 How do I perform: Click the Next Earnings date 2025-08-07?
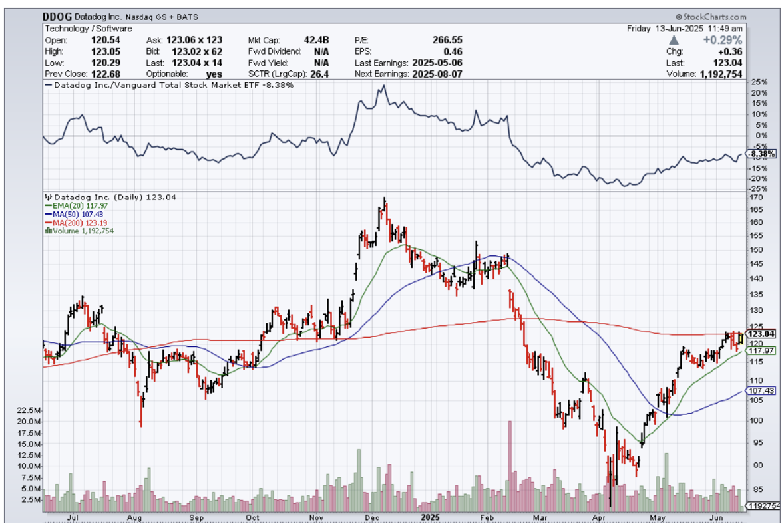point(436,74)
